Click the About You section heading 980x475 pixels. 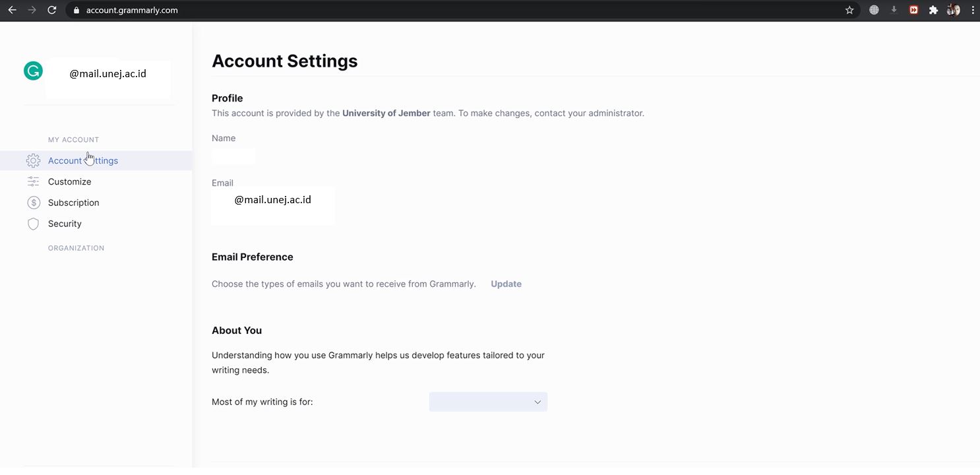237,331
